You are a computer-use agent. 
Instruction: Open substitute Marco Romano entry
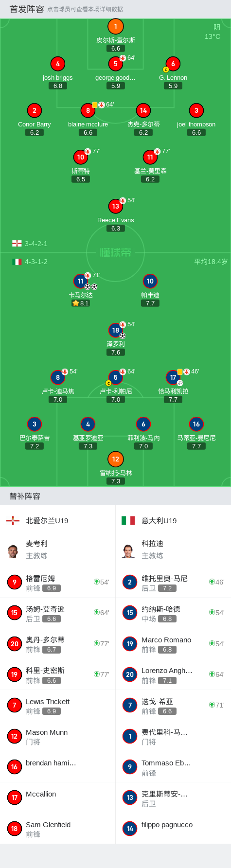point(173,644)
